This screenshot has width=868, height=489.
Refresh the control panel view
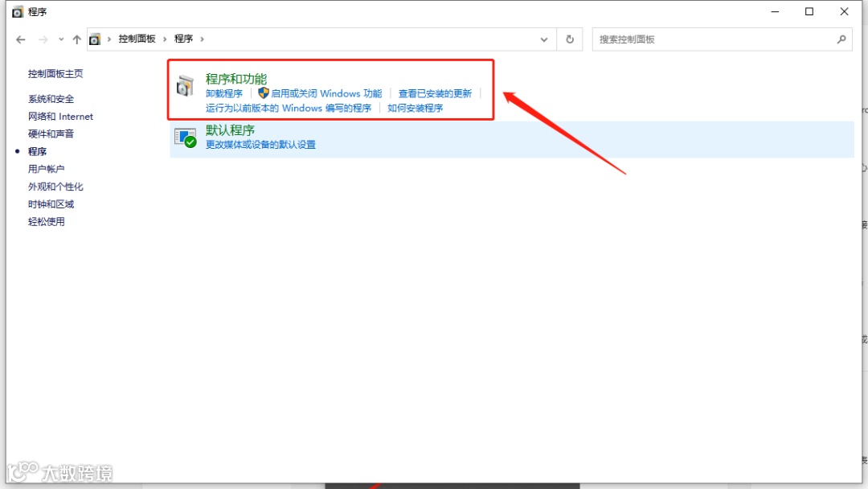pyautogui.click(x=570, y=39)
